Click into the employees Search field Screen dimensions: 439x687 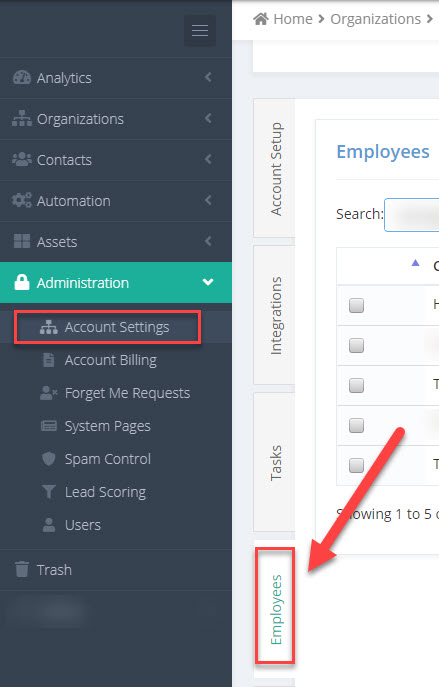412,215
